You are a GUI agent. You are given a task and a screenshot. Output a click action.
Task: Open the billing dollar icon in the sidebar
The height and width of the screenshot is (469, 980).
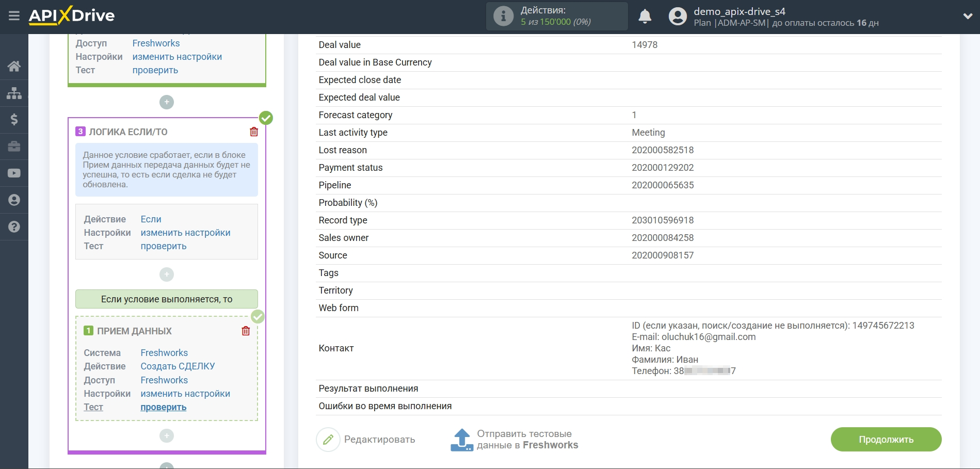[14, 120]
